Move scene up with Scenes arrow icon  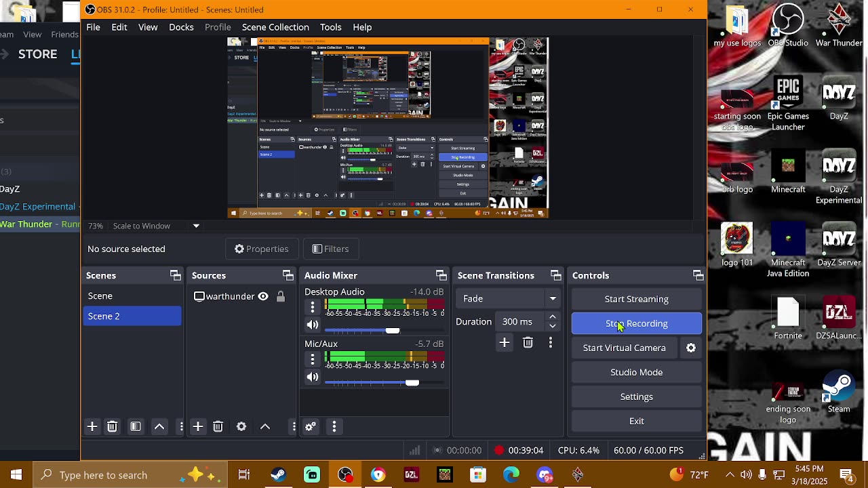[x=159, y=426]
